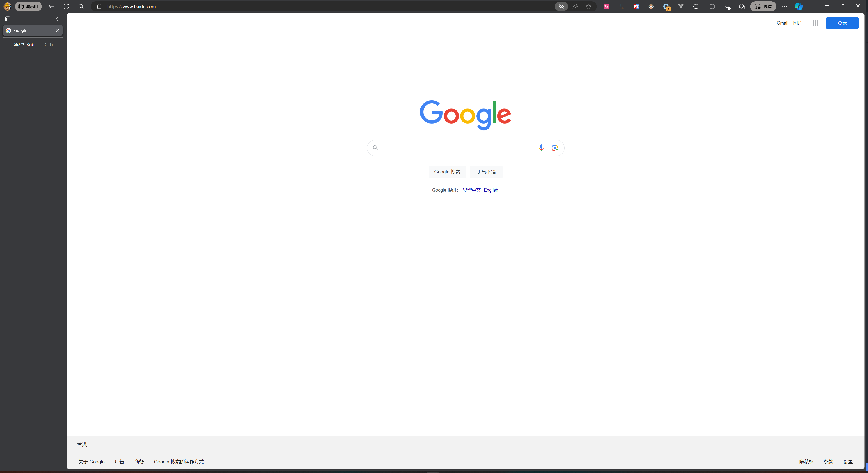Open 条款 footer link
This screenshot has height=473, width=868.
point(828,462)
